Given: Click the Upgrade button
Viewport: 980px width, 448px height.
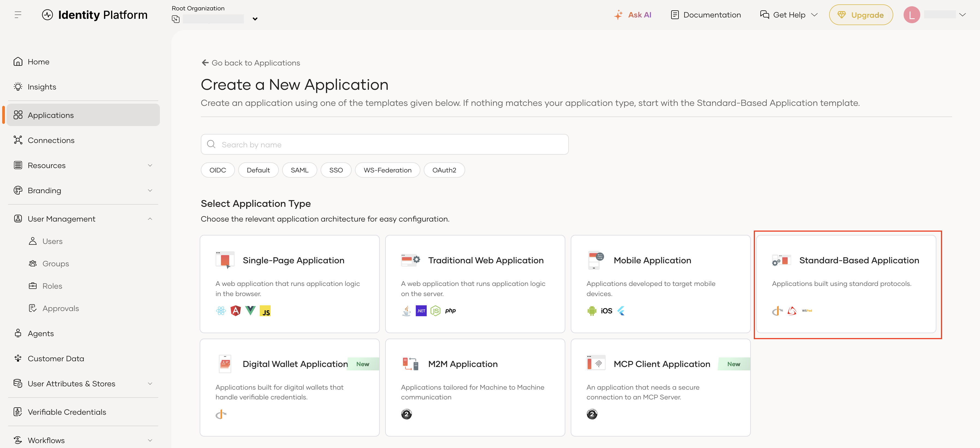Looking at the screenshot, I should pos(861,15).
